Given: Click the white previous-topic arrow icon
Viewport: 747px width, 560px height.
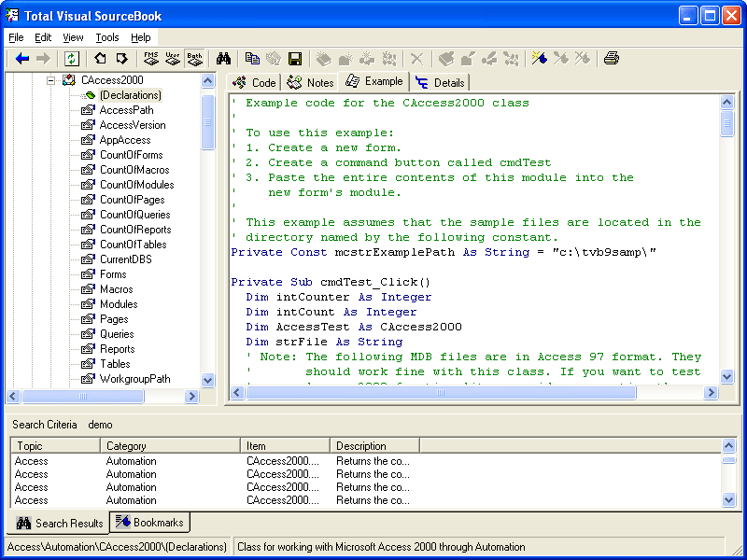Looking at the screenshot, I should [x=100, y=58].
